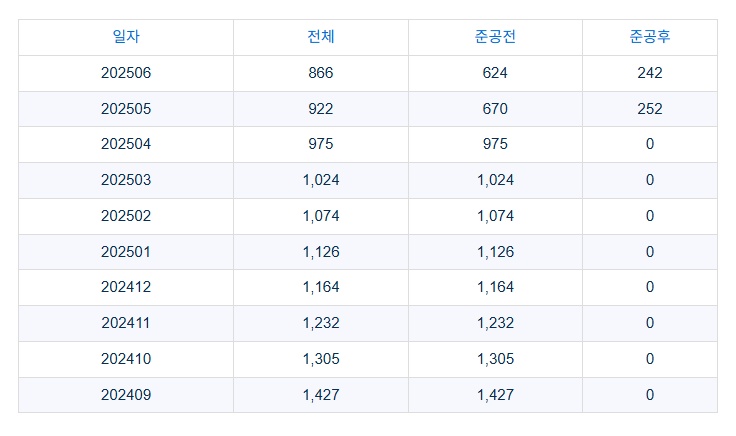Select the 202410 date cell
Screen dimensions: 736x436
[126, 359]
